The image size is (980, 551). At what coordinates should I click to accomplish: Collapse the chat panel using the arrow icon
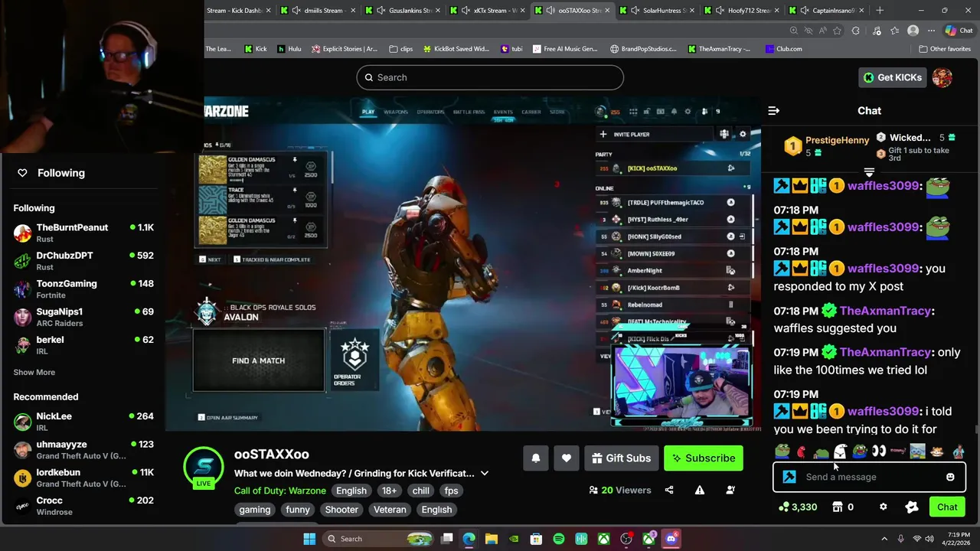[773, 111]
